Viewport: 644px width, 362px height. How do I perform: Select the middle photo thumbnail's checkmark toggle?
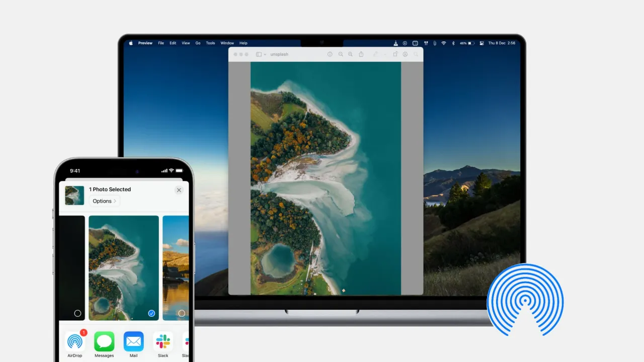(151, 313)
